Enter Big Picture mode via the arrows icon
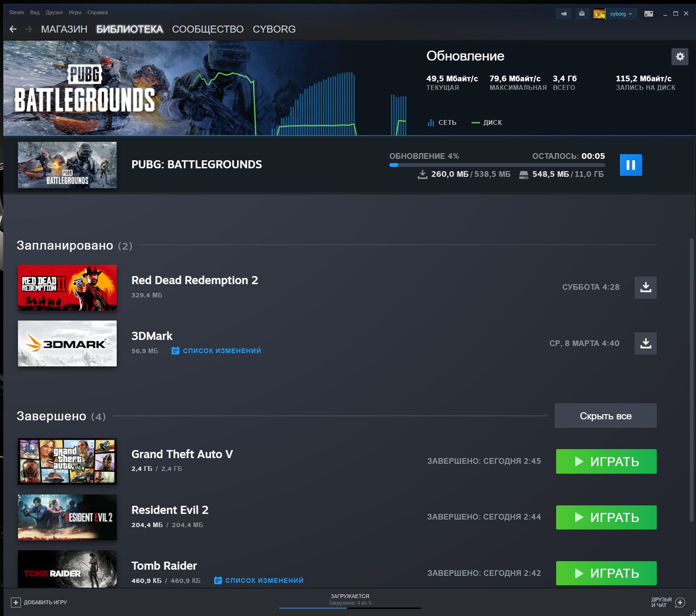 pos(649,14)
